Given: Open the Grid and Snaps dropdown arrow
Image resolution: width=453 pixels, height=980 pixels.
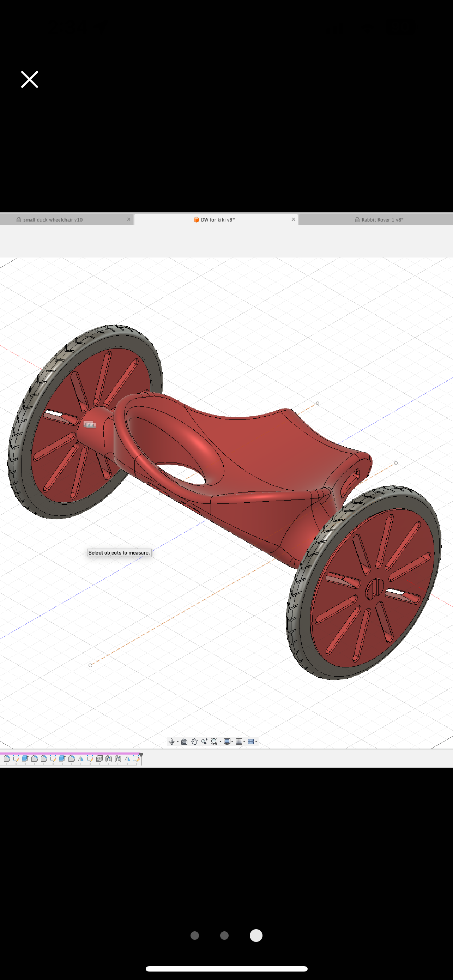Looking at the screenshot, I should tap(244, 742).
